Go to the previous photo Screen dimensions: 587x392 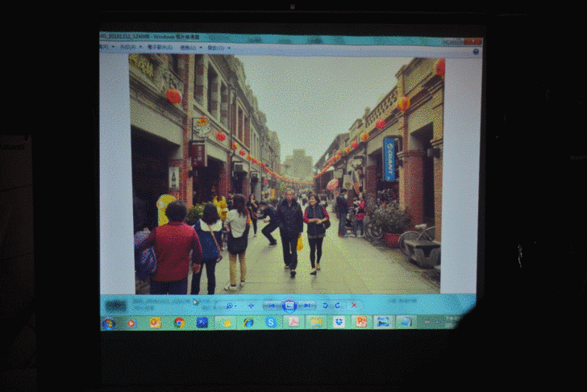pyautogui.click(x=273, y=306)
